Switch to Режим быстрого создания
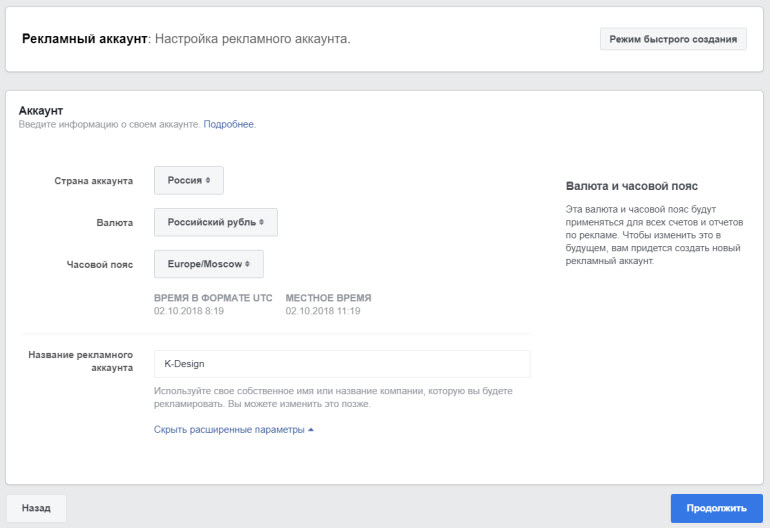The height and width of the screenshot is (528, 770). (673, 39)
